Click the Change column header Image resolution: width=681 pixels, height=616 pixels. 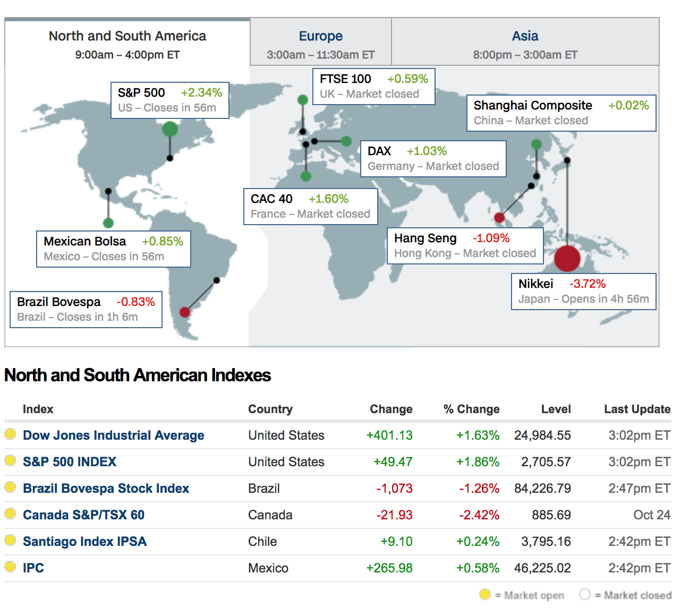pos(391,409)
